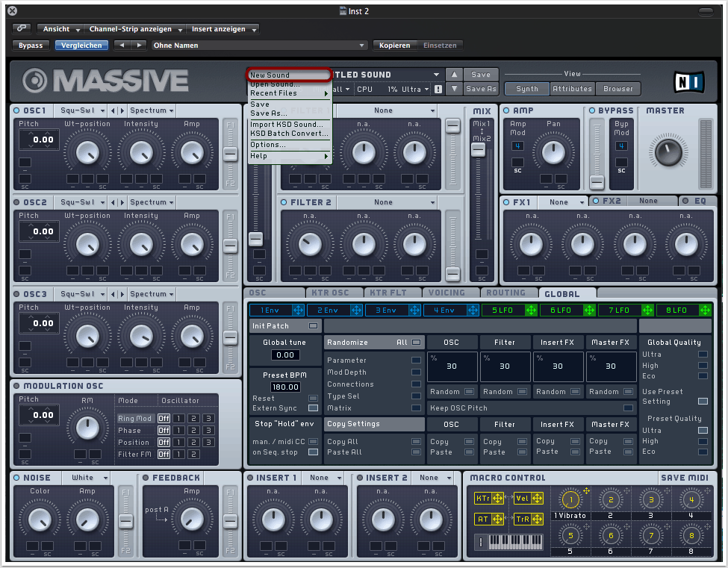Open the OSC1 Spectrum mode dropdown
The image size is (728, 568).
(x=152, y=110)
